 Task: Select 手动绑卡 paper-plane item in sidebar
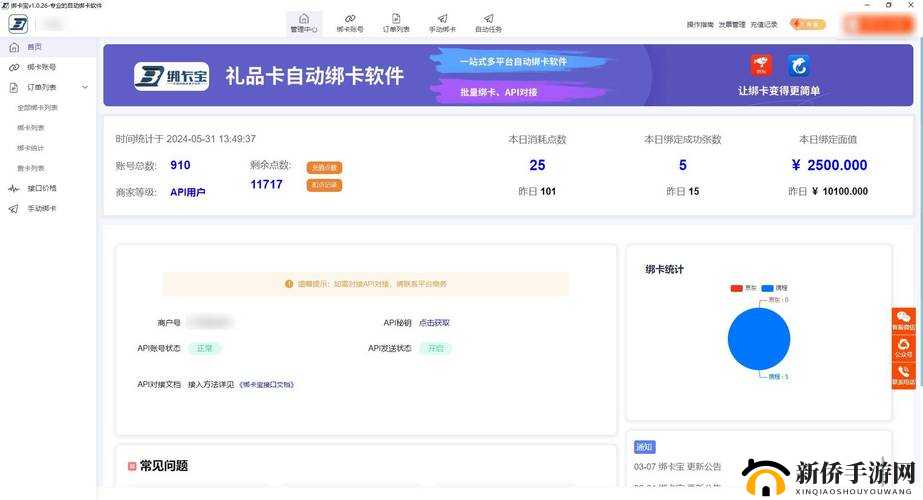coord(48,208)
